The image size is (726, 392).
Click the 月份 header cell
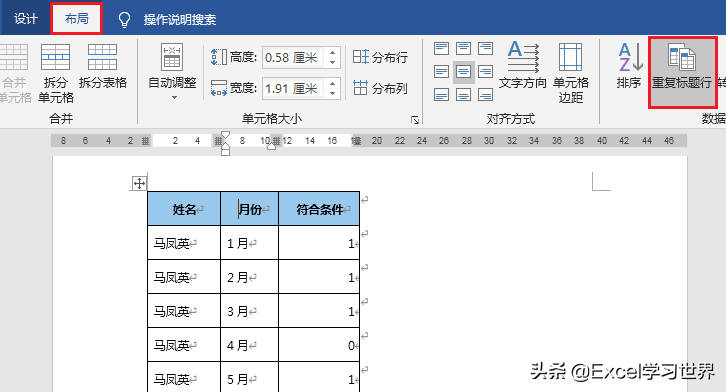click(250, 209)
